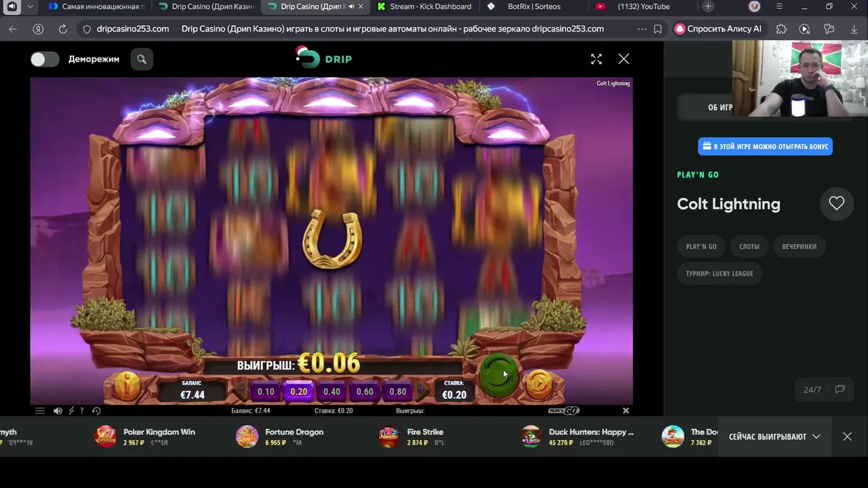The height and width of the screenshot is (488, 868).
Task: Open the Fortune Dragon winner card
Action: [280, 436]
